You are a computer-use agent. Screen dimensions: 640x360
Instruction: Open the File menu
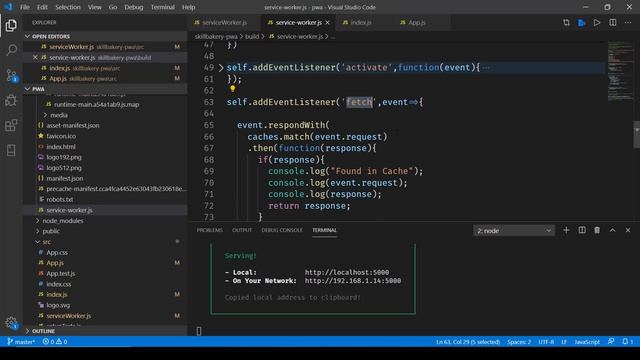24,7
